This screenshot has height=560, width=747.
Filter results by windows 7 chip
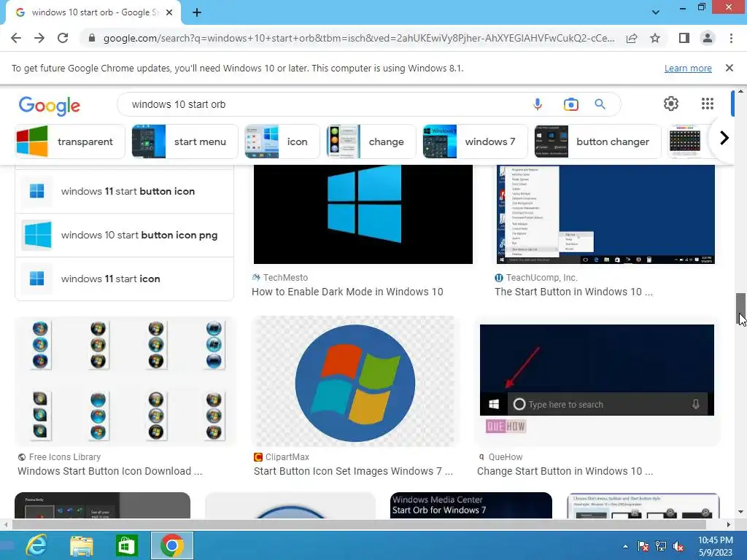click(x=475, y=141)
